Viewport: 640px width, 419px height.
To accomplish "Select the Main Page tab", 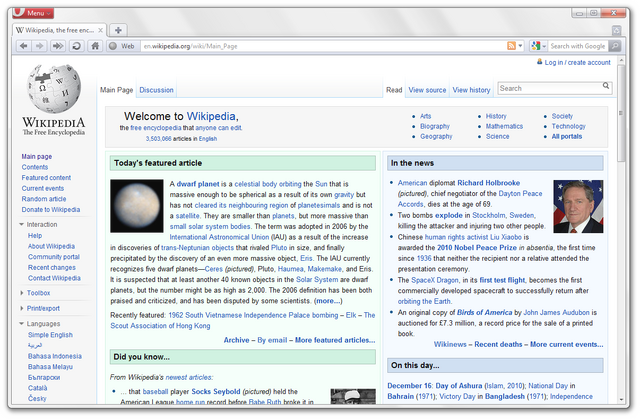I will [117, 90].
